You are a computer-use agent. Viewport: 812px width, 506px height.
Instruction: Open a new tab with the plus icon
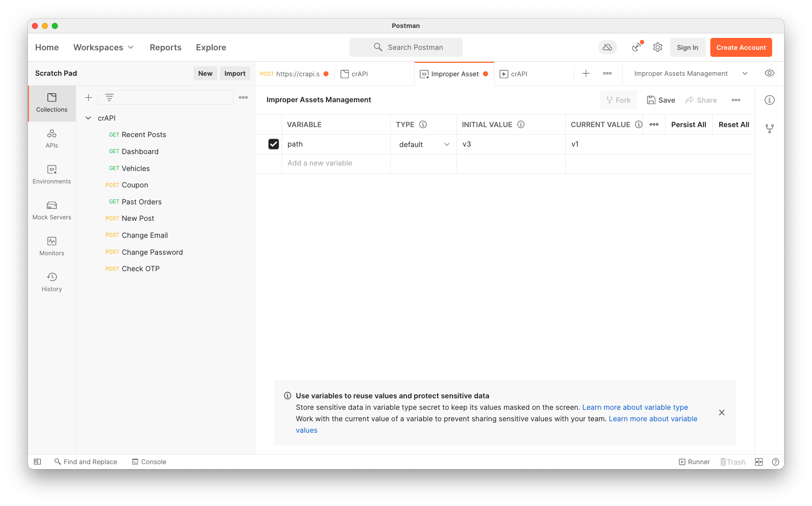coord(586,74)
